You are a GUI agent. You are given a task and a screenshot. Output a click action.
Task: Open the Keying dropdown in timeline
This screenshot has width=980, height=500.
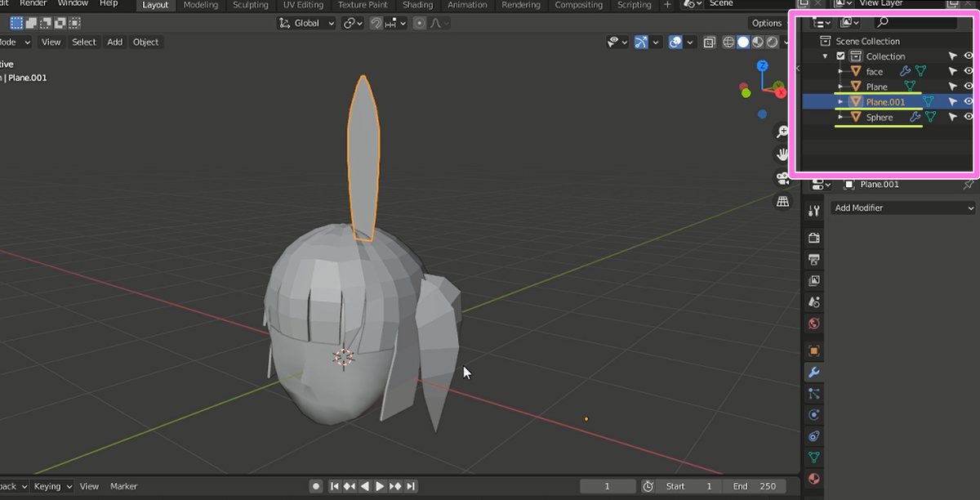tap(53, 486)
